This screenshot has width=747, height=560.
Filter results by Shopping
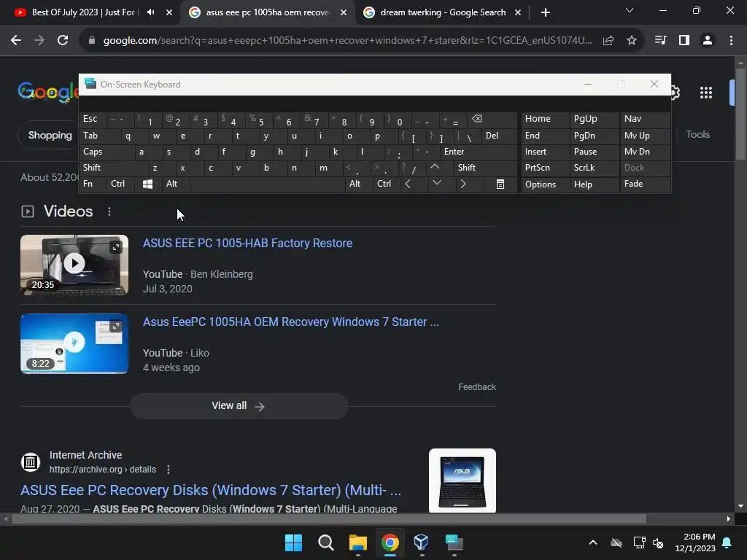coord(50,135)
